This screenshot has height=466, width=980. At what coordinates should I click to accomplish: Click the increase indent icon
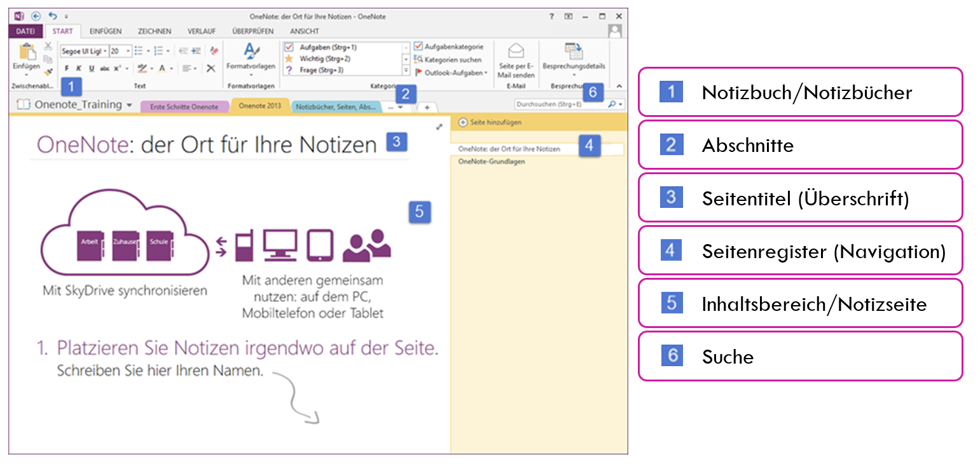197,51
